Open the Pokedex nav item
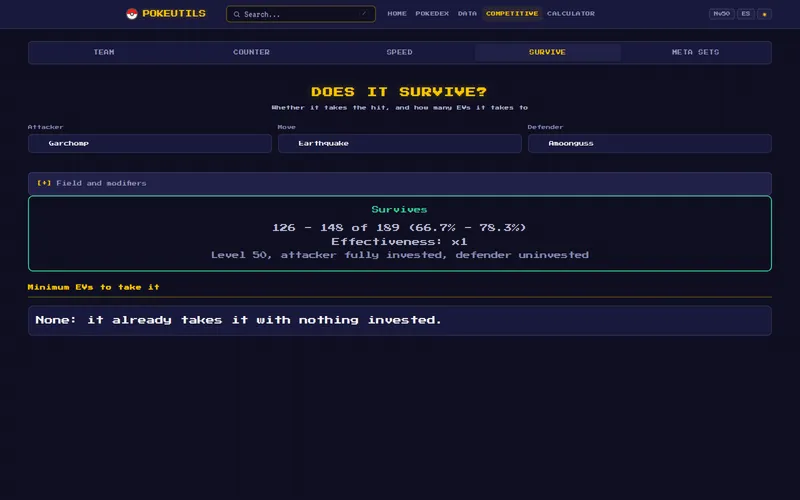 pyautogui.click(x=432, y=14)
